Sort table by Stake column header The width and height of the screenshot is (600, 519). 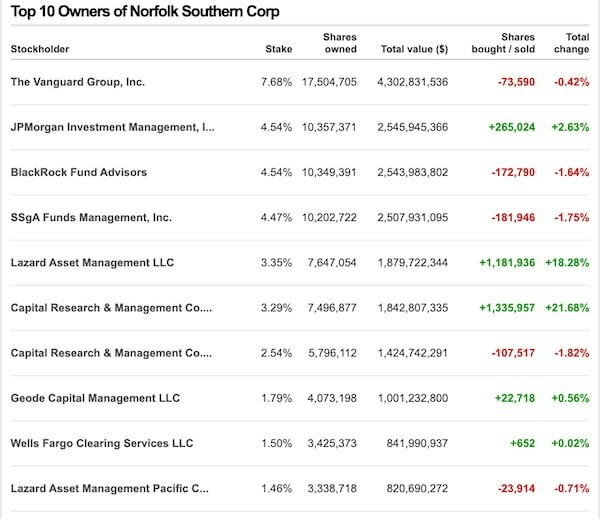279,48
